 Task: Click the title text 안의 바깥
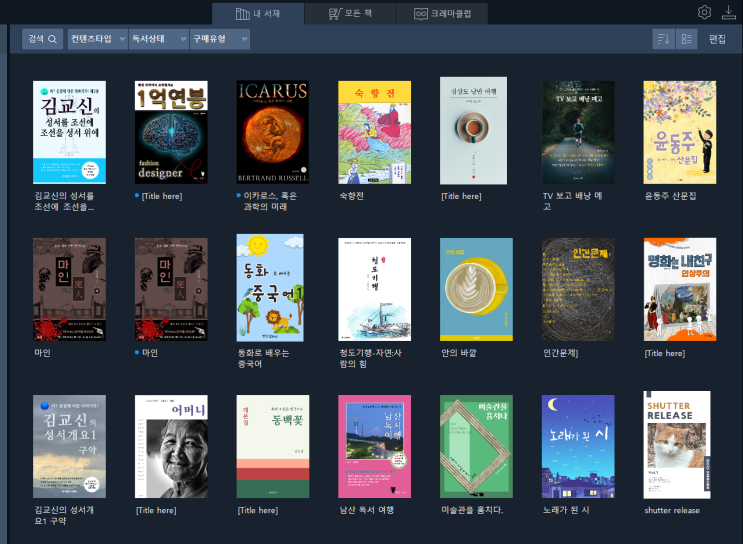(459, 353)
